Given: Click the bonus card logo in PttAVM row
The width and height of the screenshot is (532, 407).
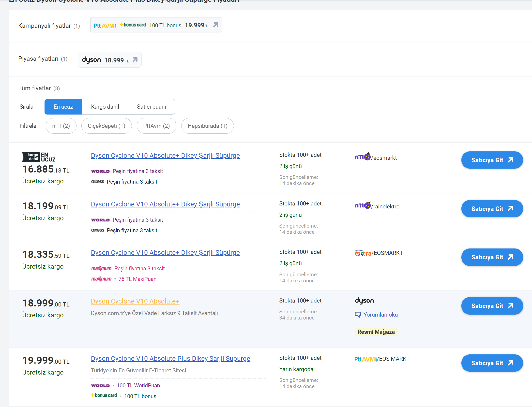Looking at the screenshot, I should click(x=104, y=395).
